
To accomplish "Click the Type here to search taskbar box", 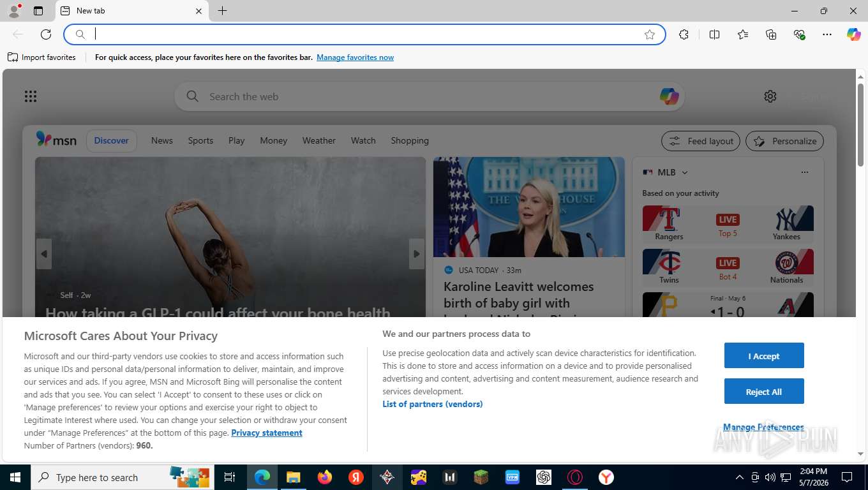I will click(x=123, y=477).
